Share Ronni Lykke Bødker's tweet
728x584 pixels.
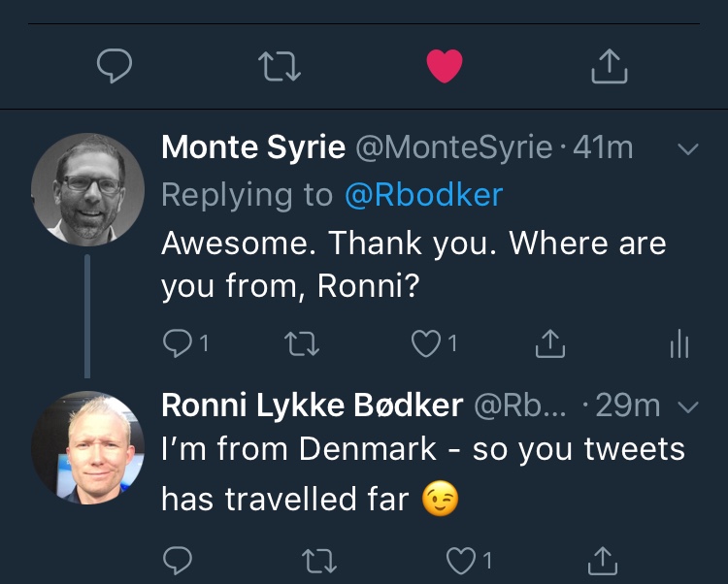[x=603, y=560]
